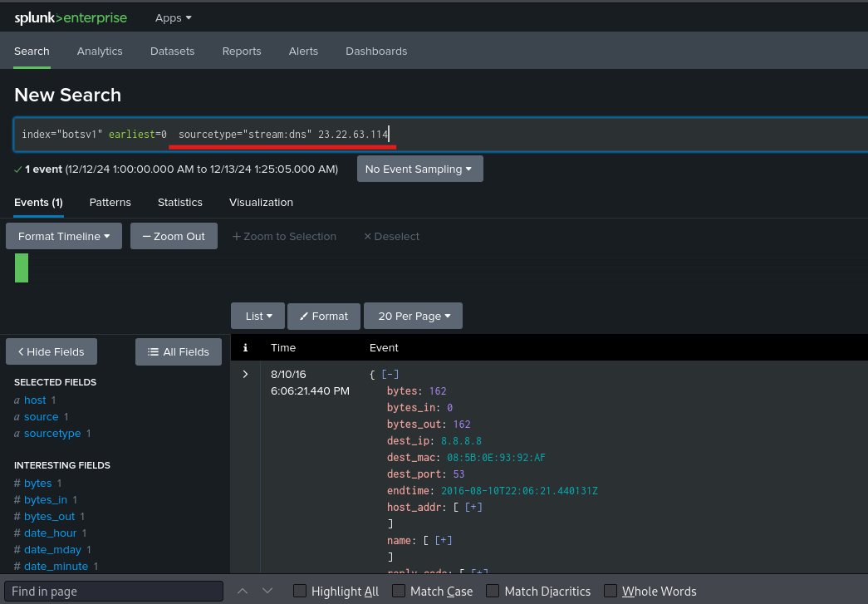The image size is (868, 604).
Task: Click the Deselect button
Action: (391, 237)
